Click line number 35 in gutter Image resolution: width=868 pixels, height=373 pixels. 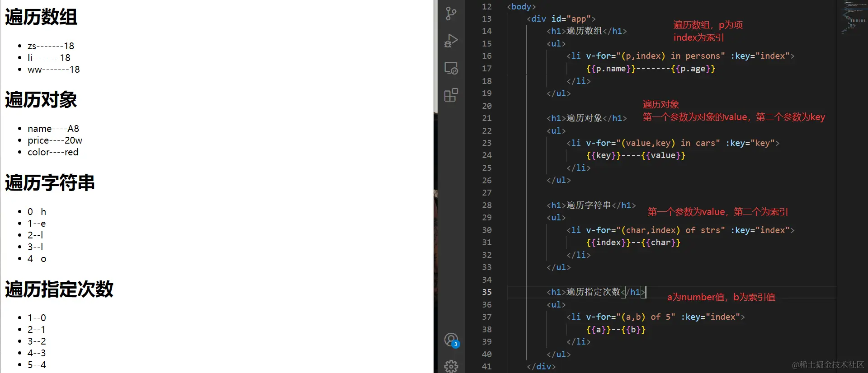tap(486, 292)
